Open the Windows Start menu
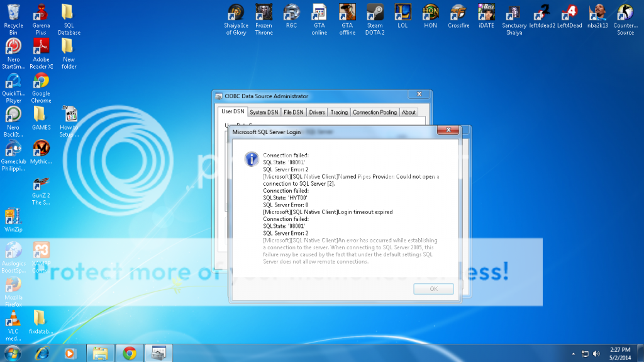Viewport: 644px width, 362px height. (13, 353)
